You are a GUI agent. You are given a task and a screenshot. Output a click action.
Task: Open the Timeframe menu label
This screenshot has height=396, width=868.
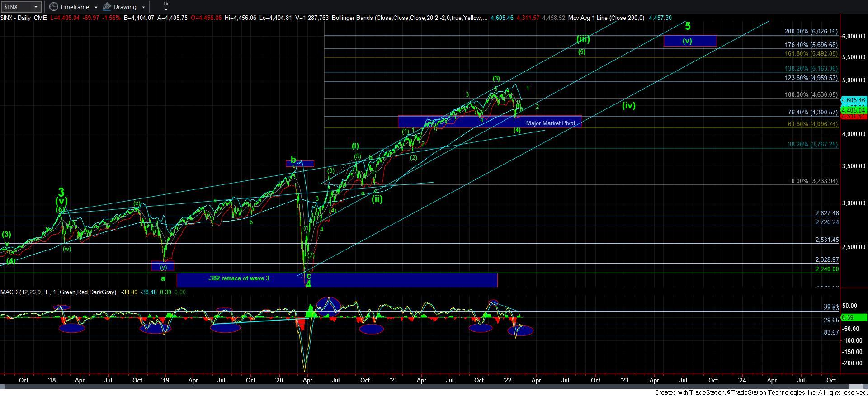tap(75, 7)
